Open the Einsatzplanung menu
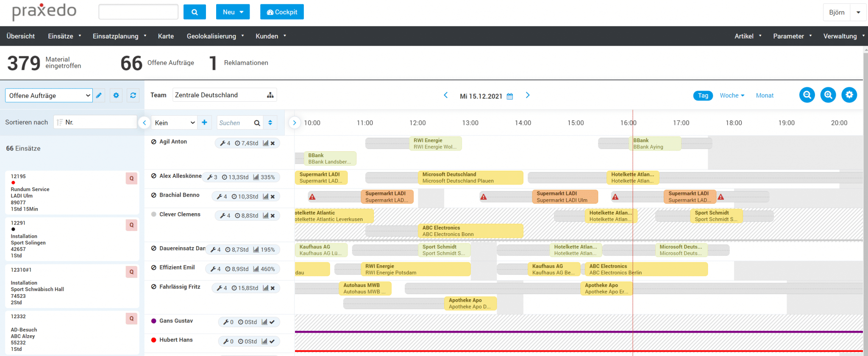The height and width of the screenshot is (356, 868). coord(120,36)
